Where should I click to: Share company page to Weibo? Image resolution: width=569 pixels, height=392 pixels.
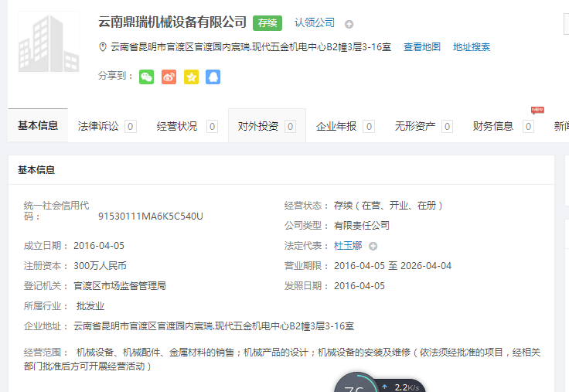click(x=169, y=77)
